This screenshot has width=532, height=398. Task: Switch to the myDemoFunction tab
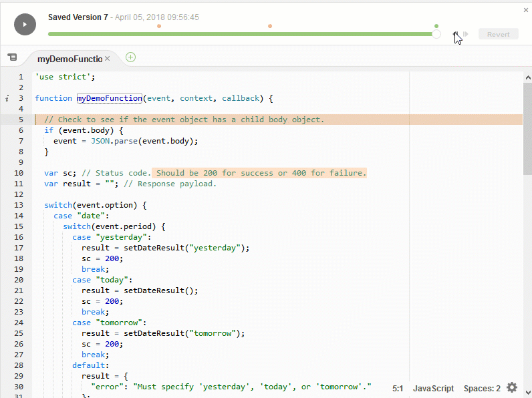click(x=70, y=59)
